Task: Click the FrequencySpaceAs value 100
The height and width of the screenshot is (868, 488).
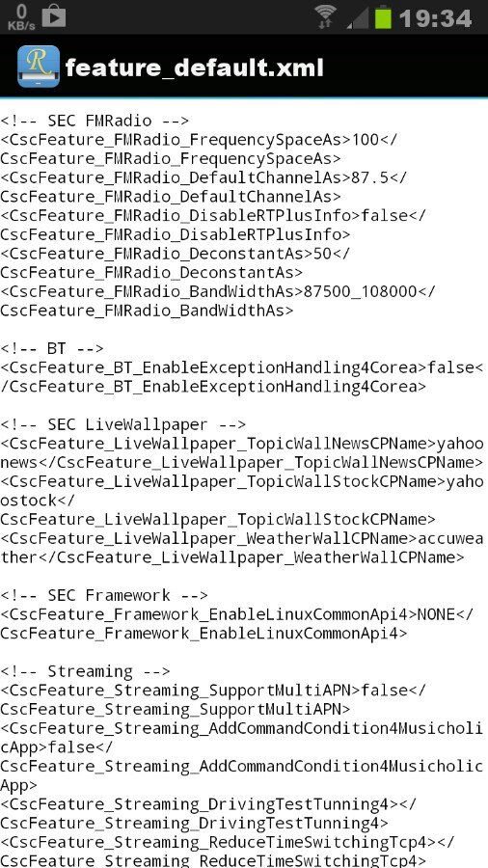Action: [x=366, y=139]
